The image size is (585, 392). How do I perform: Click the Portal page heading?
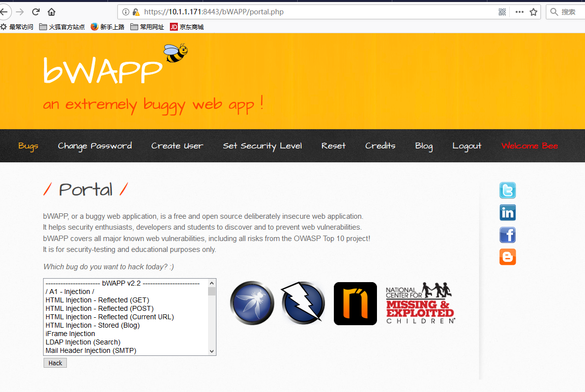point(86,189)
